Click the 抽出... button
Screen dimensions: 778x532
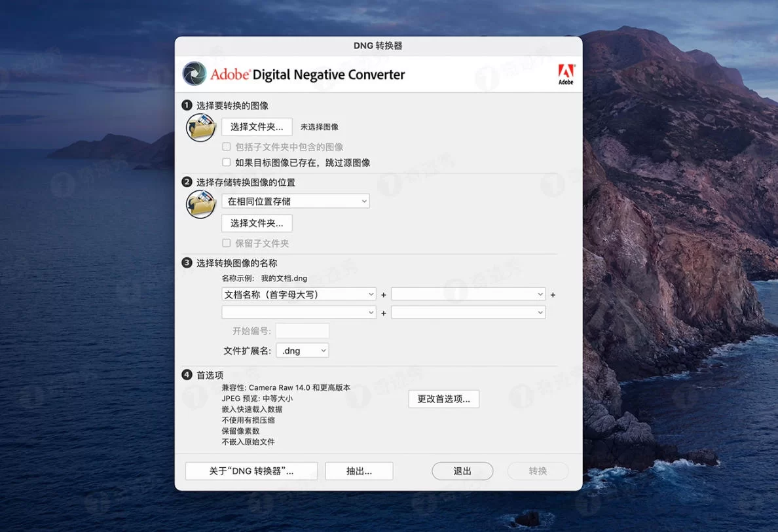point(359,471)
